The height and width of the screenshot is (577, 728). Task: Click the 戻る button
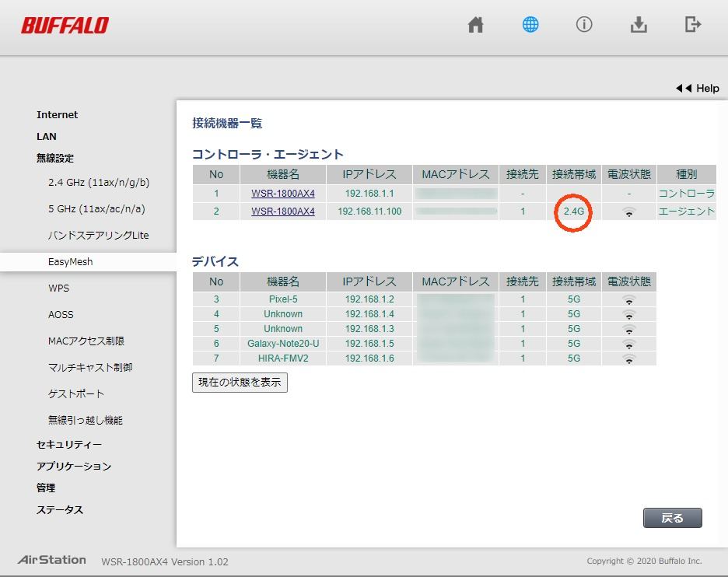click(x=672, y=518)
